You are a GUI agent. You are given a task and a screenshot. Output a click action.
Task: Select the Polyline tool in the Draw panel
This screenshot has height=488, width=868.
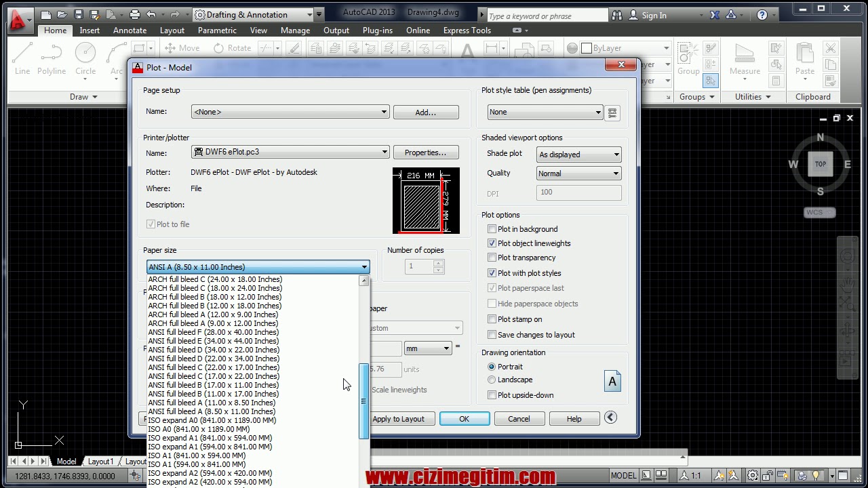(x=52, y=58)
